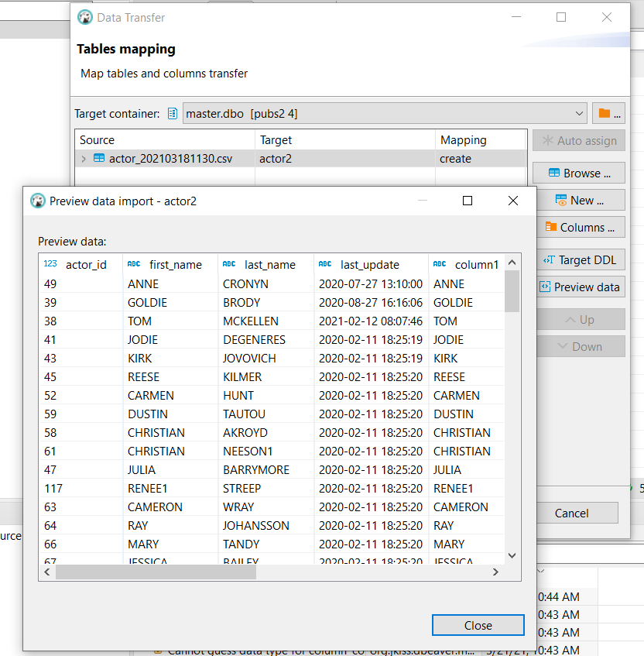Select the actor_202103181130.csv table icon
Viewport: 644px width, 656px height.
pyautogui.click(x=99, y=158)
